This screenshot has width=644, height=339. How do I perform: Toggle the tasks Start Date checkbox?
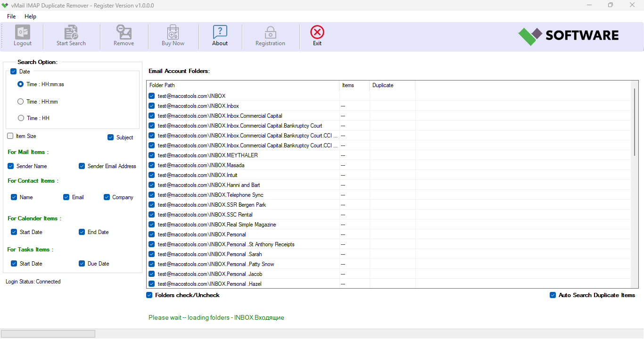[14, 264]
